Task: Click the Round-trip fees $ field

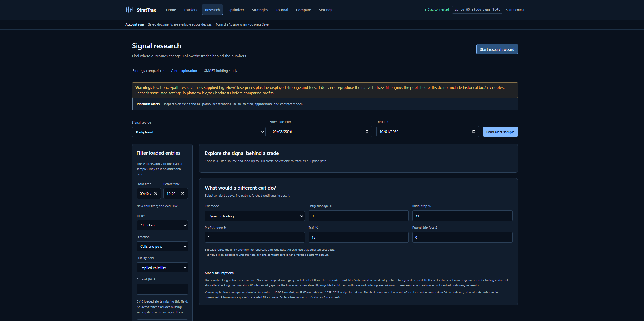Action: [x=462, y=237]
